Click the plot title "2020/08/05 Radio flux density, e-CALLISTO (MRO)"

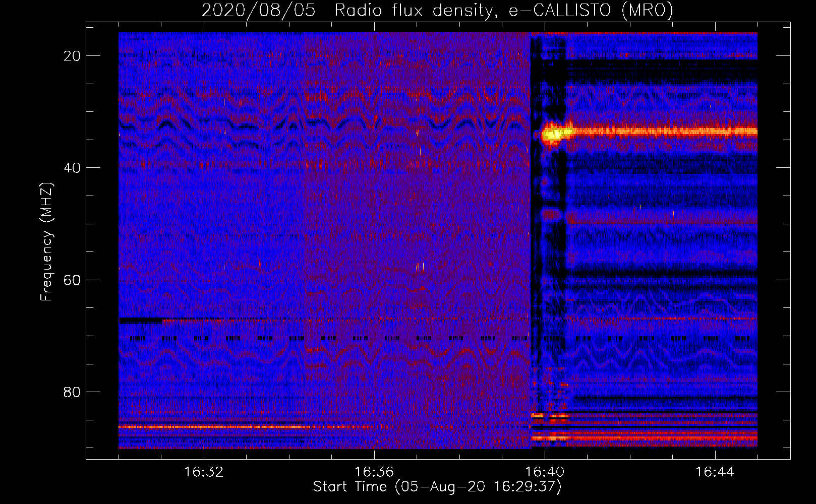(x=437, y=10)
